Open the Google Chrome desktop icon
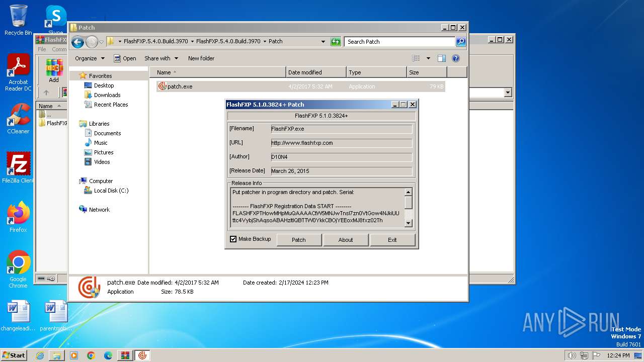This screenshot has width=644, height=362. point(18,269)
